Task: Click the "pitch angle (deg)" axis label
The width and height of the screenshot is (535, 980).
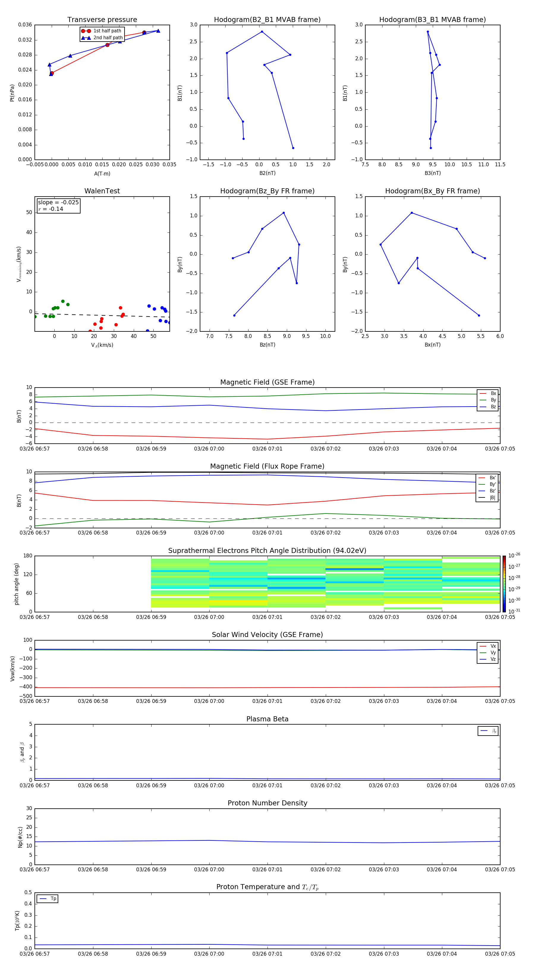Action: click(x=17, y=584)
